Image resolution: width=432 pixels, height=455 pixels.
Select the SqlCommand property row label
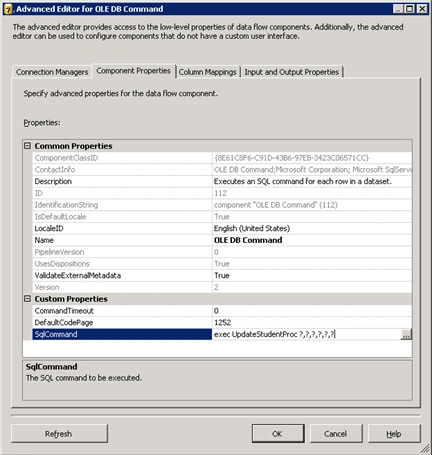point(122,334)
